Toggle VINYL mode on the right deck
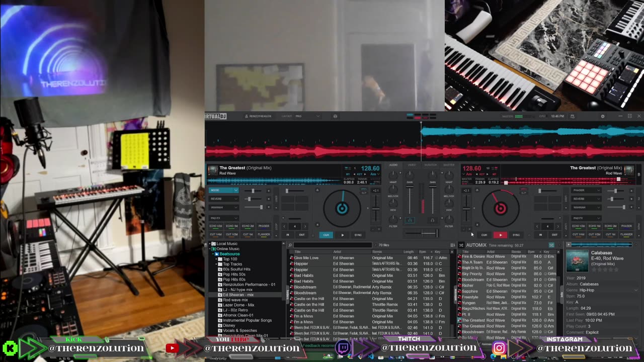The image size is (644, 362). [x=523, y=189]
